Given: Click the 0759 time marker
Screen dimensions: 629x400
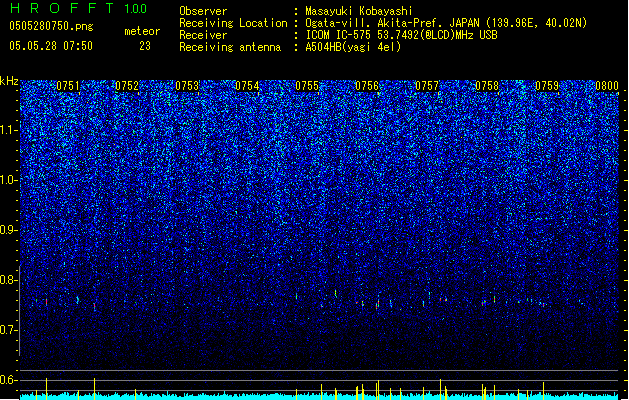Looking at the screenshot, I should (547, 86).
